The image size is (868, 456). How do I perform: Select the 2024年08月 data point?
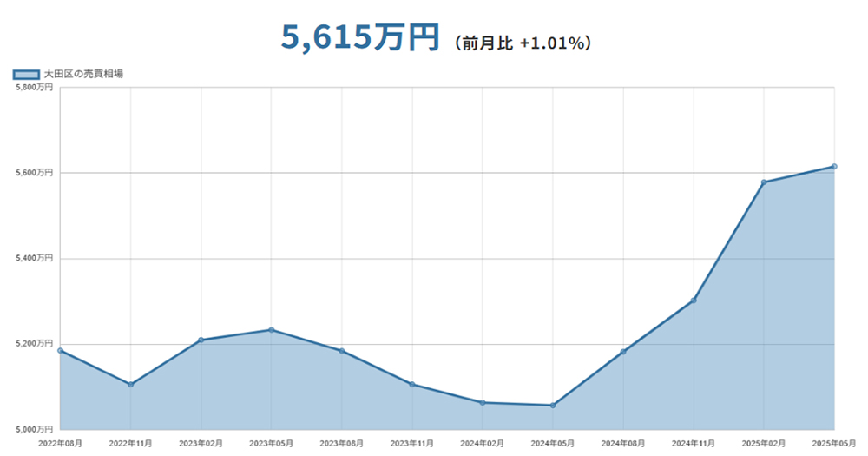(623, 352)
